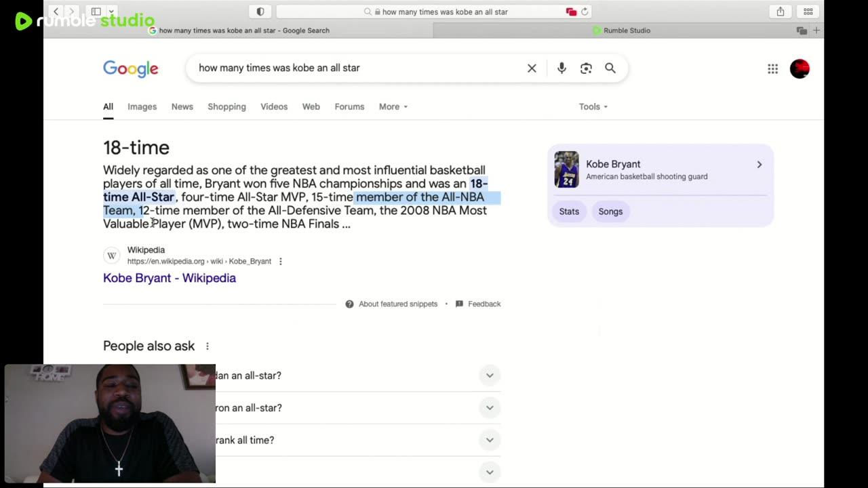Select the Google Search browser tab
Image resolution: width=868 pixels, height=488 pixels.
pos(239,30)
